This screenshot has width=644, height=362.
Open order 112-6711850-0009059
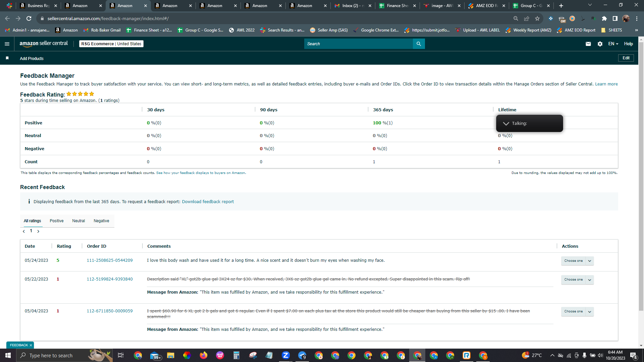pos(110,311)
